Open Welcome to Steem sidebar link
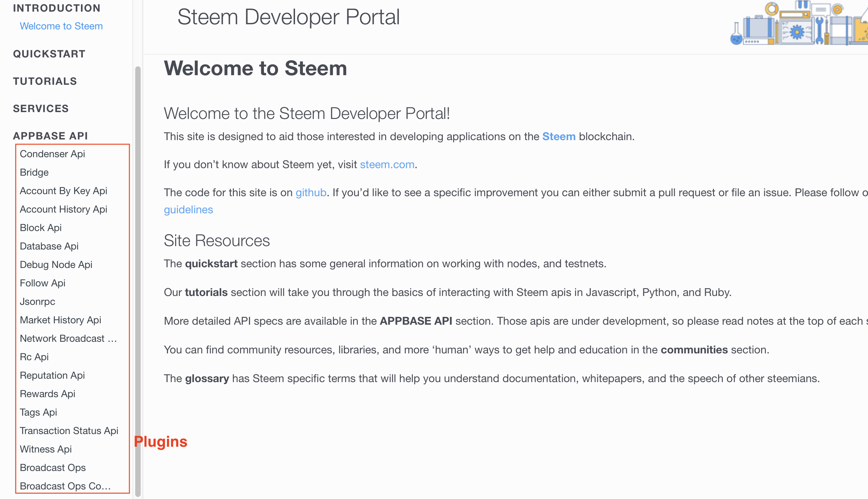The width and height of the screenshot is (868, 499). click(61, 26)
